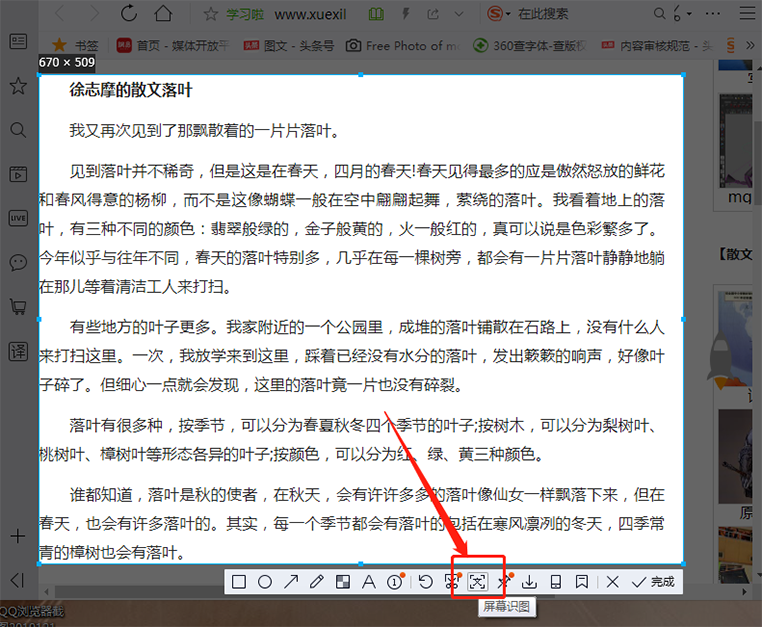
Task: Select the ellipse drawing tool
Action: pyautogui.click(x=265, y=582)
